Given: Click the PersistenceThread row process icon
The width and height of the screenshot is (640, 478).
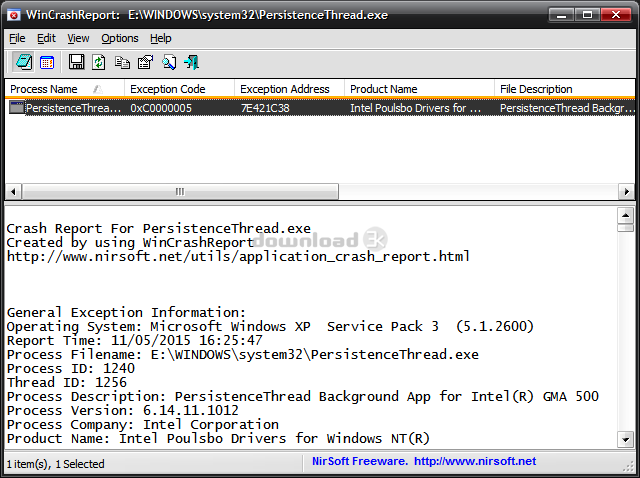Looking at the screenshot, I should [x=17, y=108].
